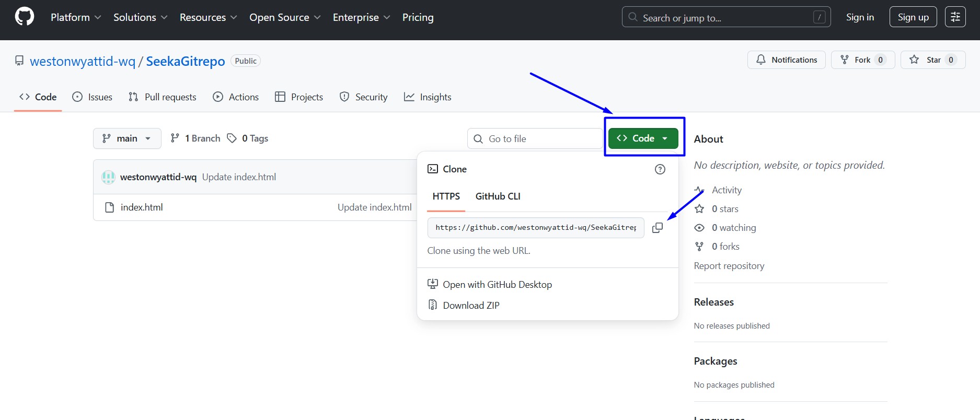
Task: Open the main branch selector dropdown
Action: tap(127, 138)
